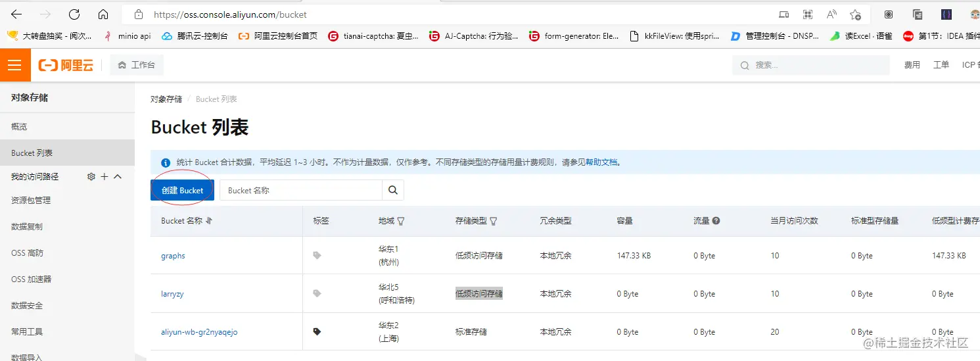This screenshot has height=361, width=980.
Task: Open the 流量 help question mark
Action: (x=716, y=221)
